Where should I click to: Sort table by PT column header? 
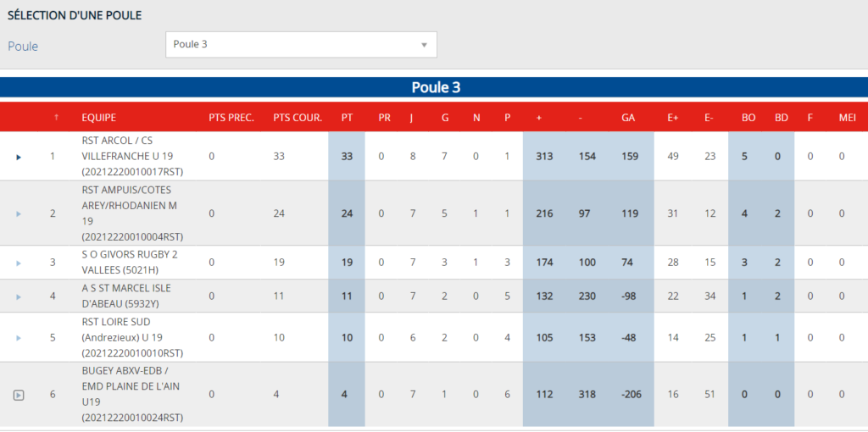click(x=347, y=118)
